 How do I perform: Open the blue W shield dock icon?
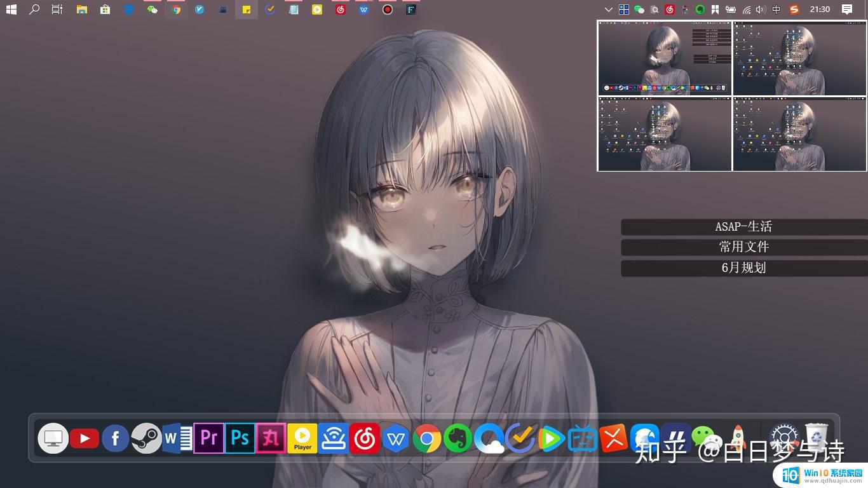click(396, 439)
